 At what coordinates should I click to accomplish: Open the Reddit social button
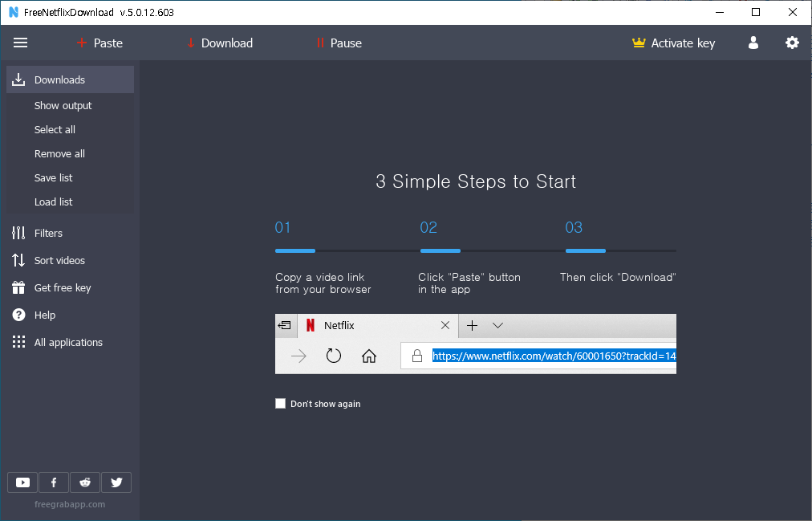(x=85, y=482)
